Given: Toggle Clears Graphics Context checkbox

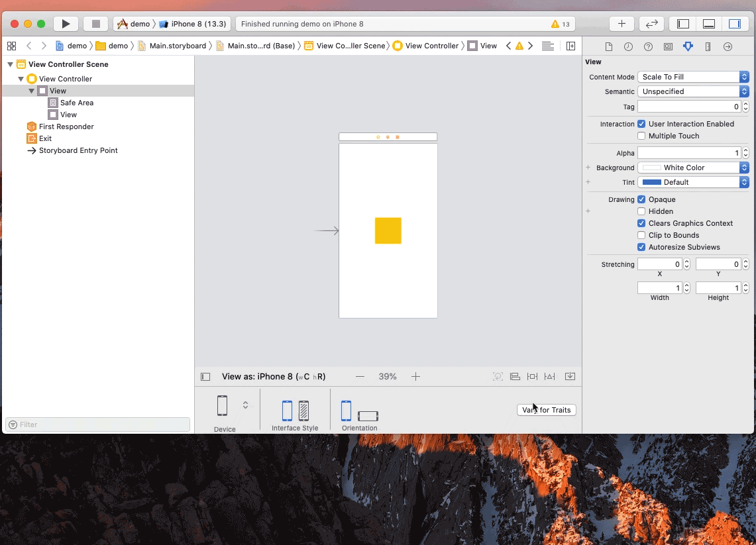Looking at the screenshot, I should [641, 223].
